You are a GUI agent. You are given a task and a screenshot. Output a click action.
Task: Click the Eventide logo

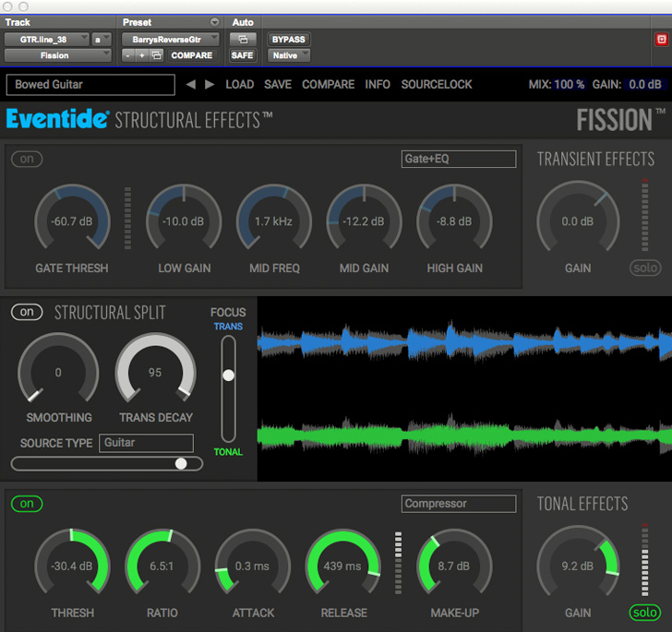pos(57,119)
